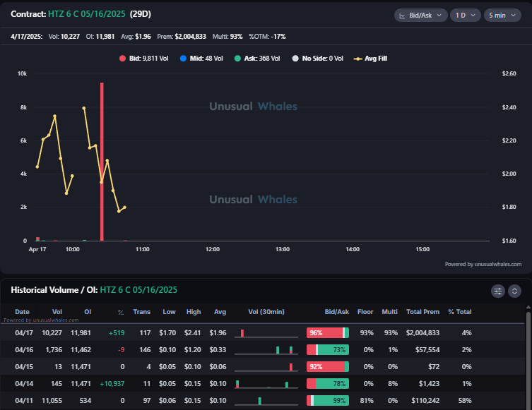Image resolution: width=532 pixels, height=410 pixels.
Task: Click the 04/17 30min volume sparkline
Action: 266,333
